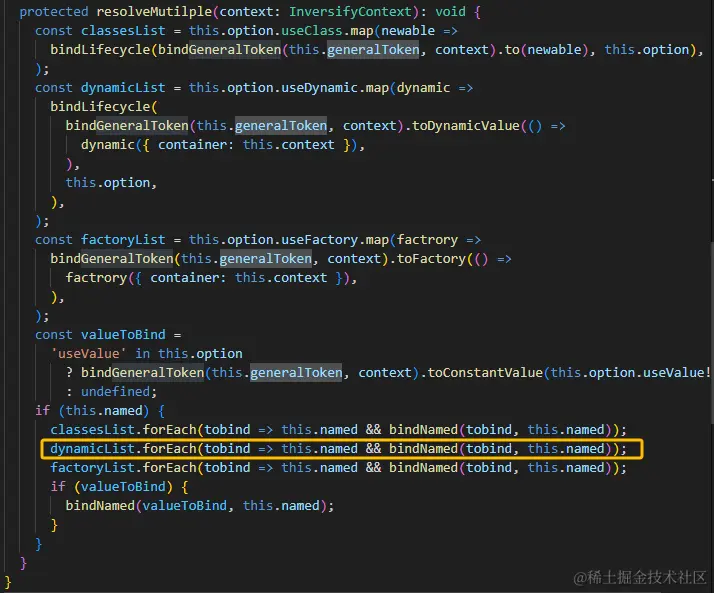Click the 'in' operator after 'useValue'
Viewport: 714px width, 593px height.
143,354
